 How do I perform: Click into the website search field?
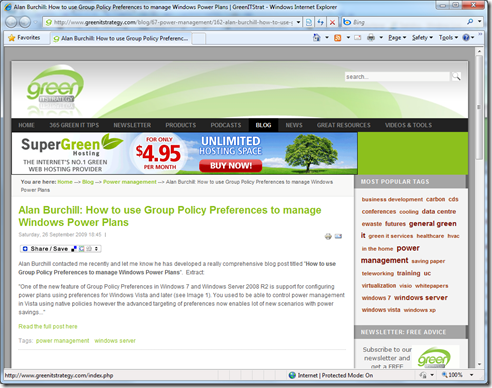pos(397,77)
